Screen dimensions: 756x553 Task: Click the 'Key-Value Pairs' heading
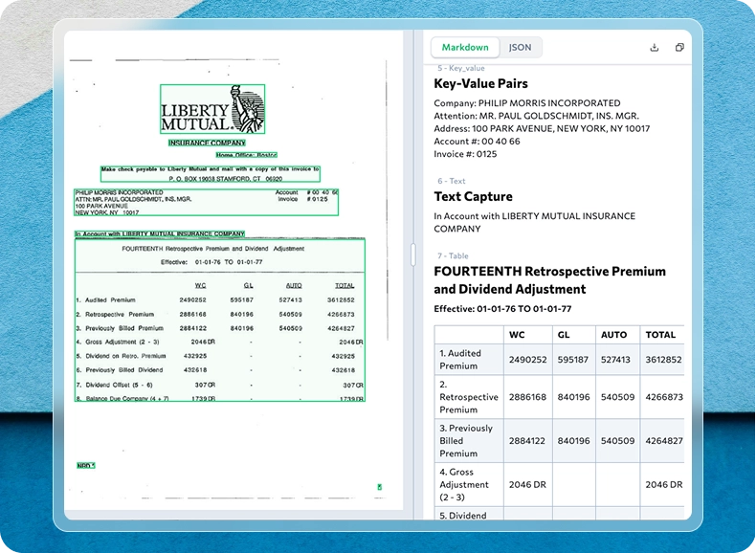click(480, 83)
